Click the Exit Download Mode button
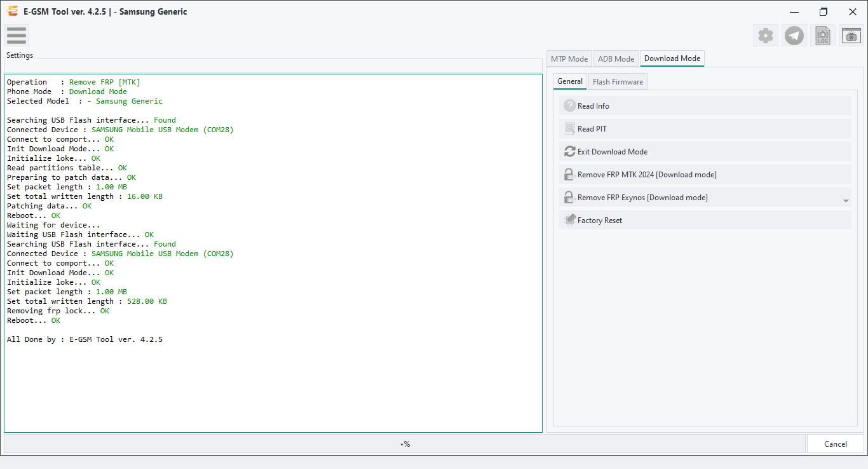The image size is (868, 469). [705, 152]
